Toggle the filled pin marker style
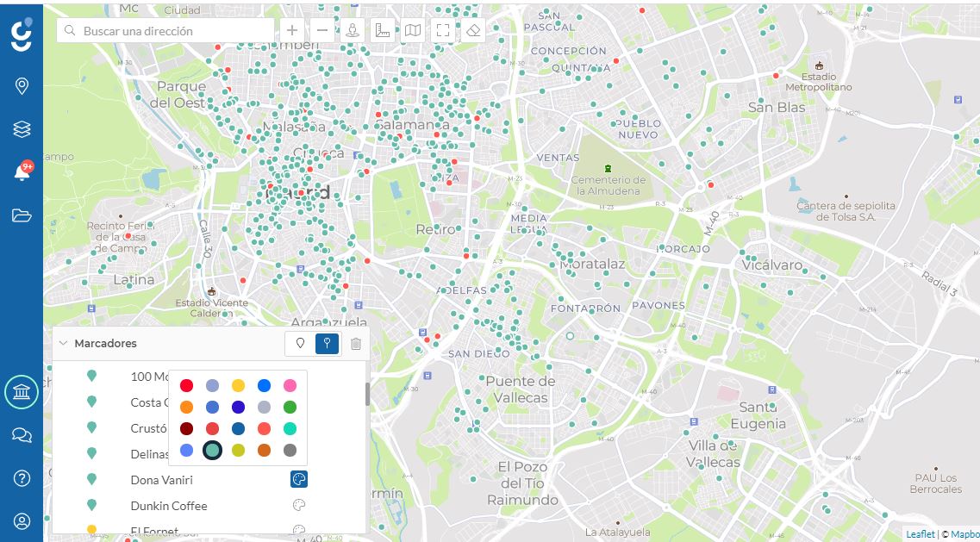 tap(327, 343)
